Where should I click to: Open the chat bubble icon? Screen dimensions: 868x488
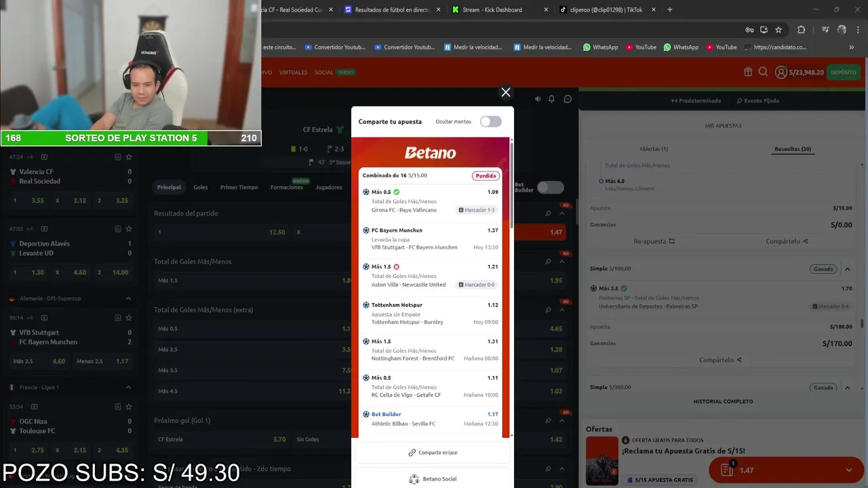tap(568, 99)
